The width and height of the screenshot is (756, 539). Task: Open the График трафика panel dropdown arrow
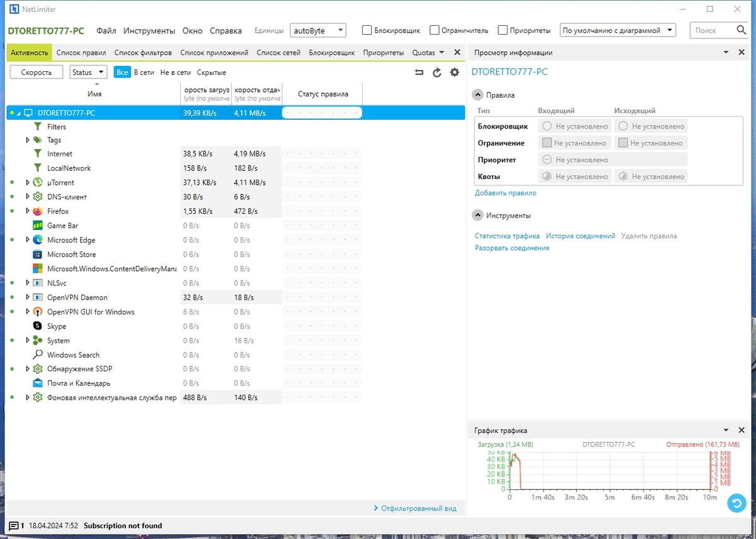726,431
